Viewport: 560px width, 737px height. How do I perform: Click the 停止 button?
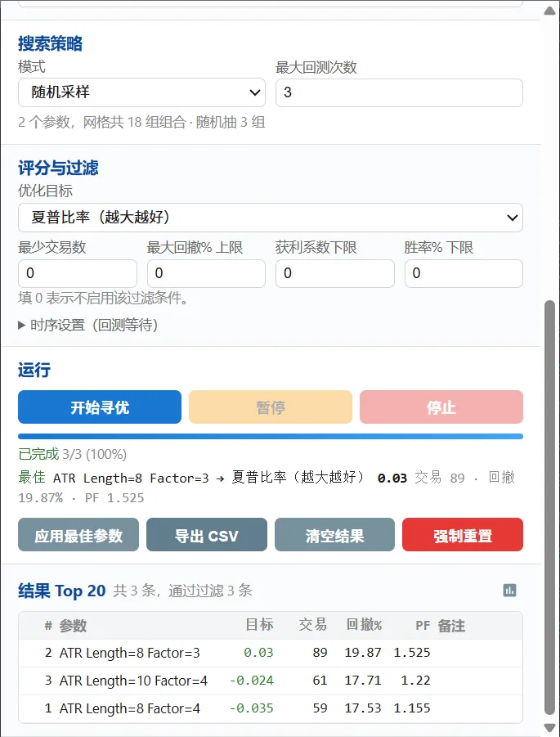coord(441,407)
